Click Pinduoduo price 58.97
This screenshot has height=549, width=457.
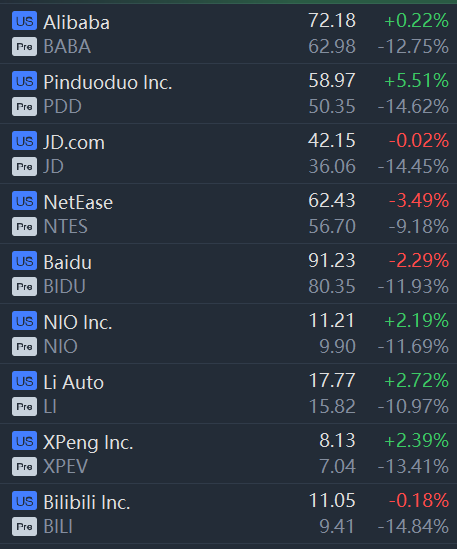(x=332, y=81)
